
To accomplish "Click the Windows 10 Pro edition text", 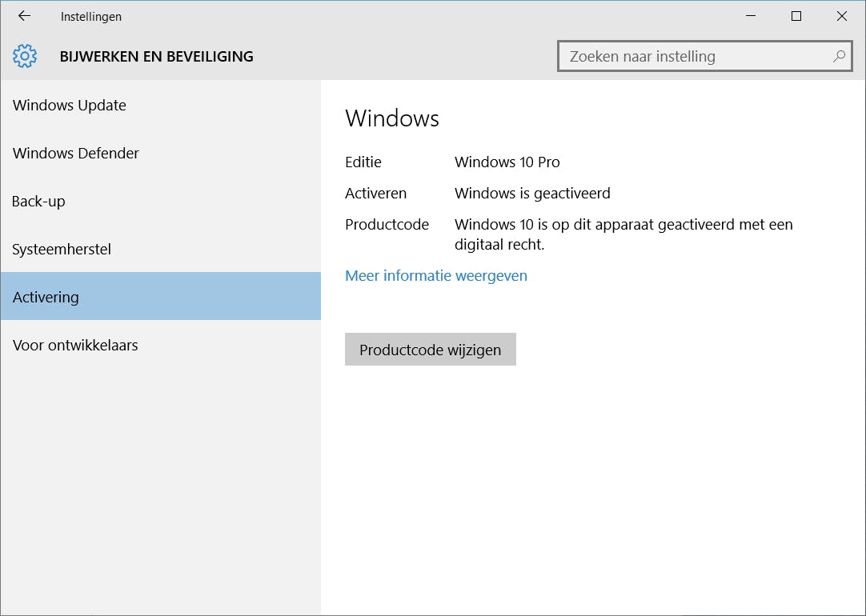I will pyautogui.click(x=507, y=162).
